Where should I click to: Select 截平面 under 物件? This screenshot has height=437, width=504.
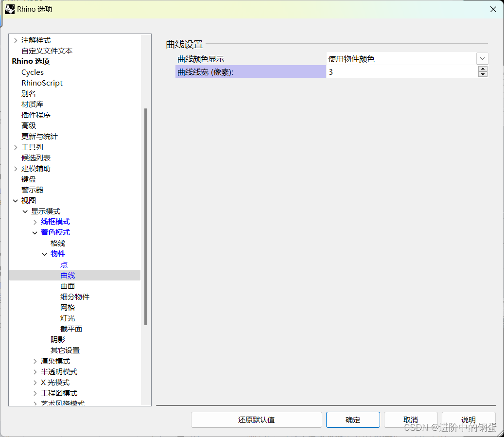click(71, 329)
